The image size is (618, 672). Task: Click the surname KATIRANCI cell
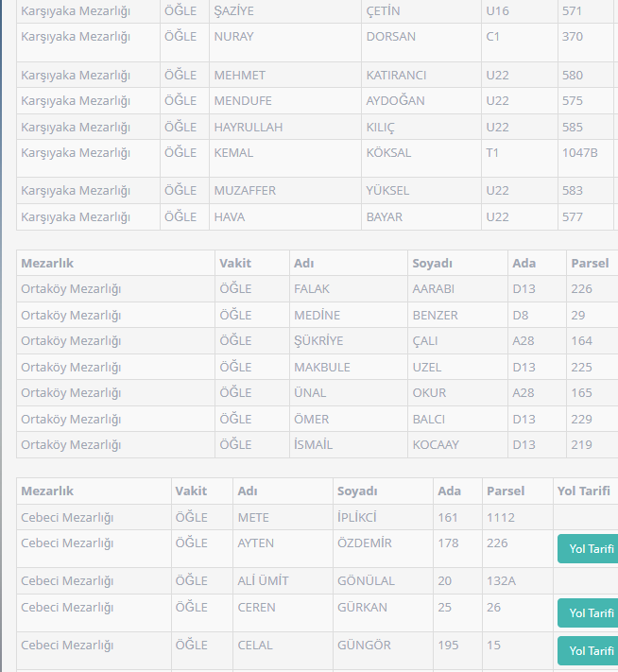(396, 75)
